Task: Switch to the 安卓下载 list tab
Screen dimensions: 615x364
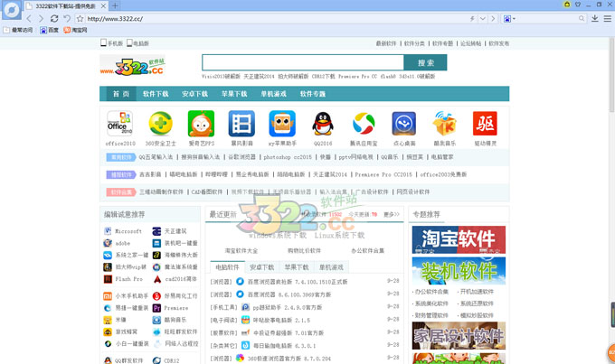Action: pyautogui.click(x=262, y=267)
